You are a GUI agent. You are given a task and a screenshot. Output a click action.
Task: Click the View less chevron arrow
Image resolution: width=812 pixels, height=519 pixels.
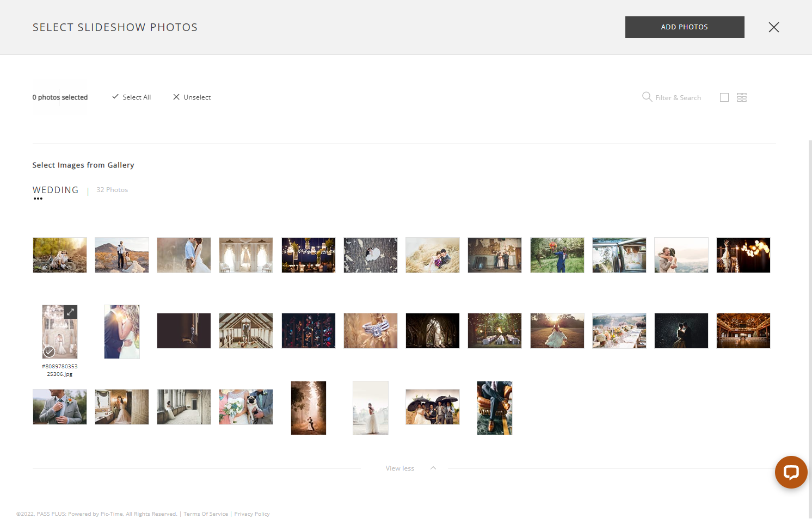(433, 468)
